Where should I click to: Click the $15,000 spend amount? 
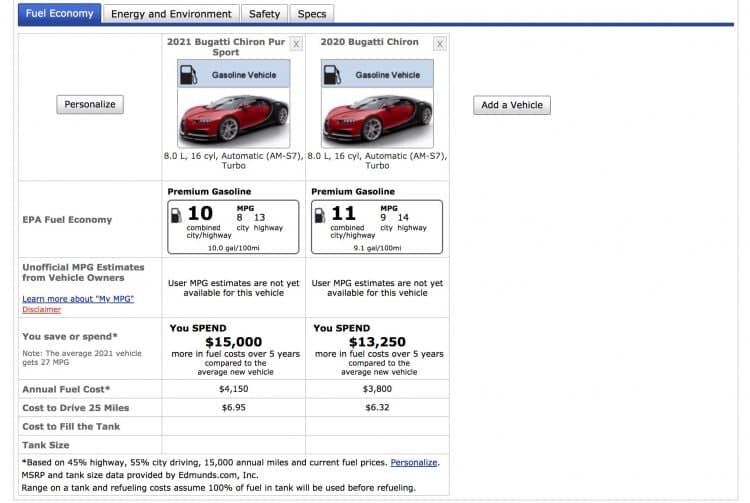click(233, 342)
